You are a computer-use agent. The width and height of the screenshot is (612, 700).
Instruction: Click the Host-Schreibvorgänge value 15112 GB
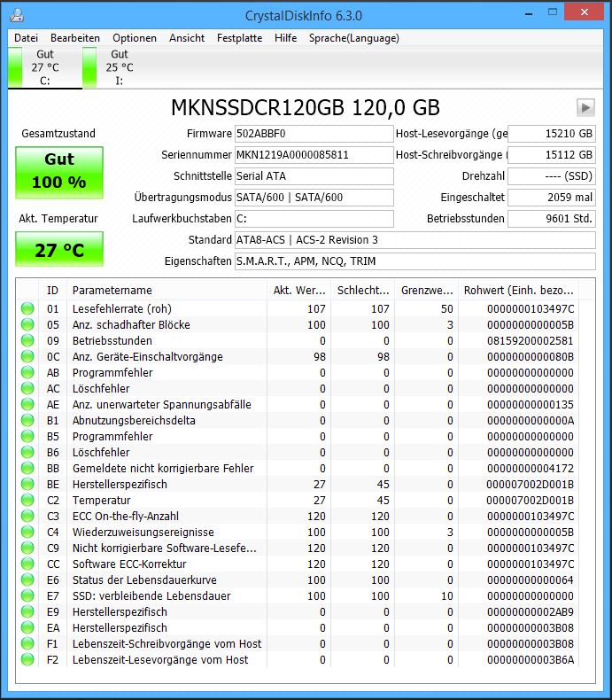point(552,155)
